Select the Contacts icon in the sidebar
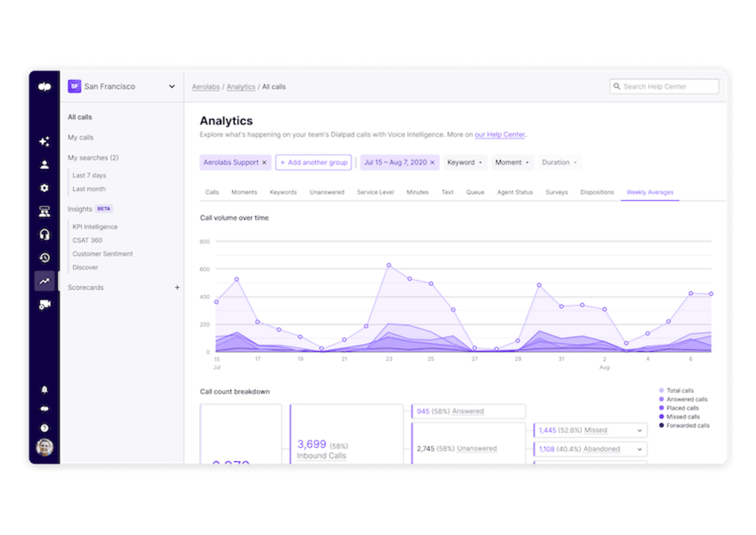756x535 pixels. point(44,164)
